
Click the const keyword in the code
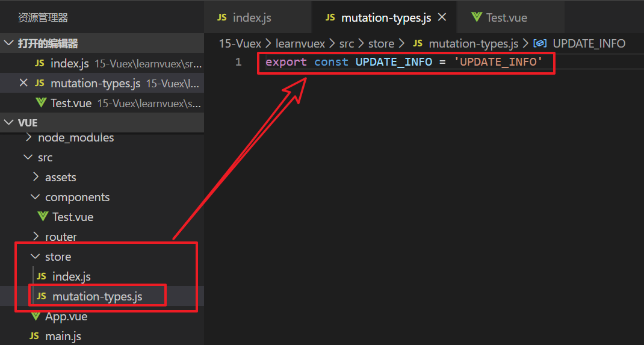point(332,62)
